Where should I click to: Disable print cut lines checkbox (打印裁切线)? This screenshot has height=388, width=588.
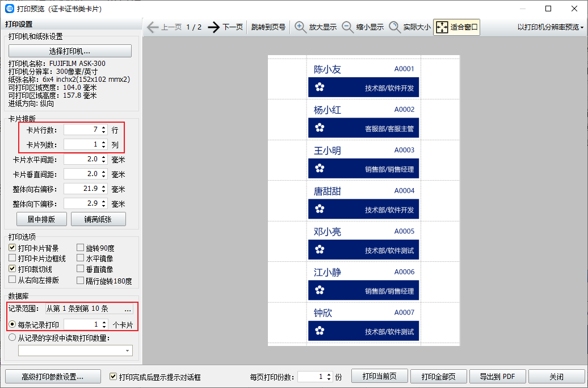[x=12, y=269]
